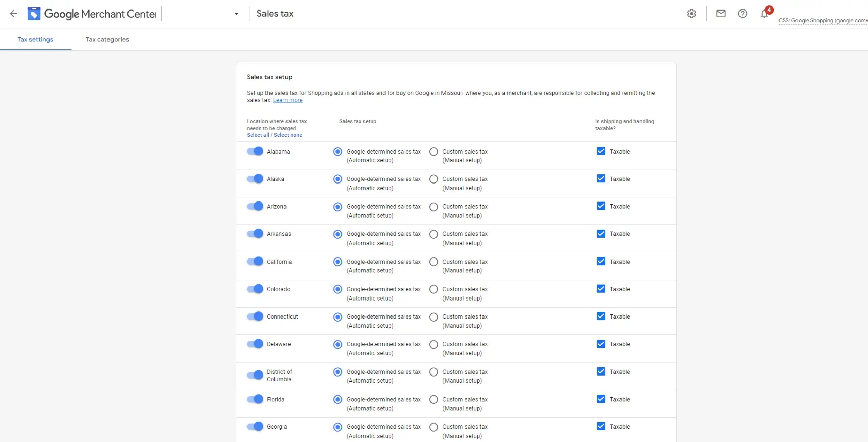This screenshot has width=868, height=442.
Task: Open the settings gear icon
Action: 691,14
